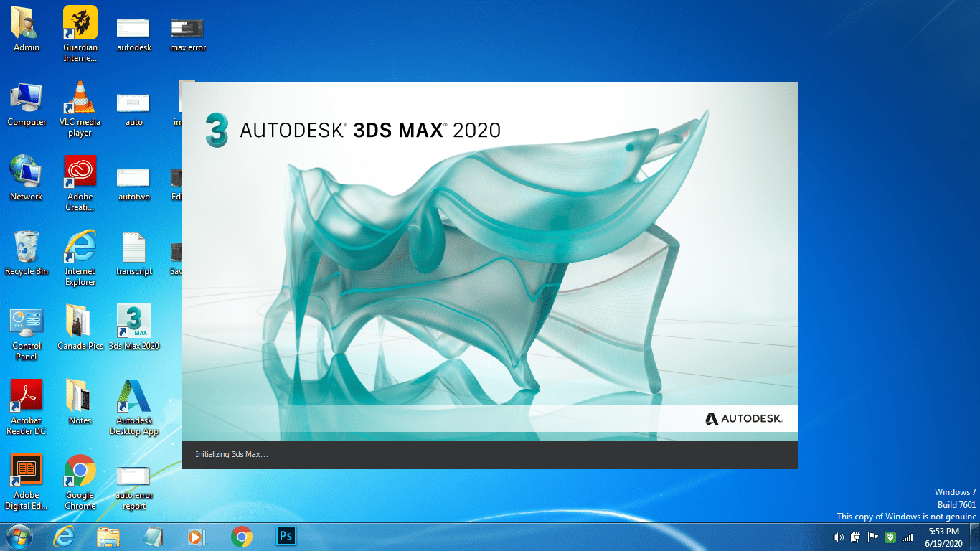This screenshot has width=980, height=551.
Task: Select the Notes folder on the desktop
Action: click(80, 402)
